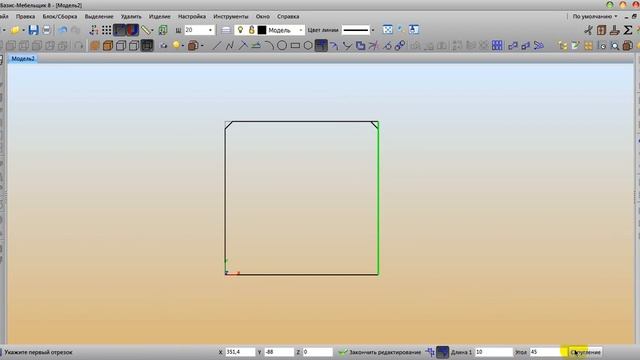Click the scissors cutting icon in top right
Image resolution: width=640 pixels, height=360 pixels.
click(x=588, y=30)
